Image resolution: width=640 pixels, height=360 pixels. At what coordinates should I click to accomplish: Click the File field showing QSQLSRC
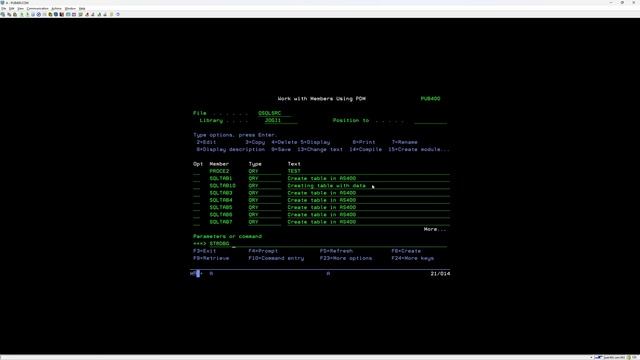point(275,113)
